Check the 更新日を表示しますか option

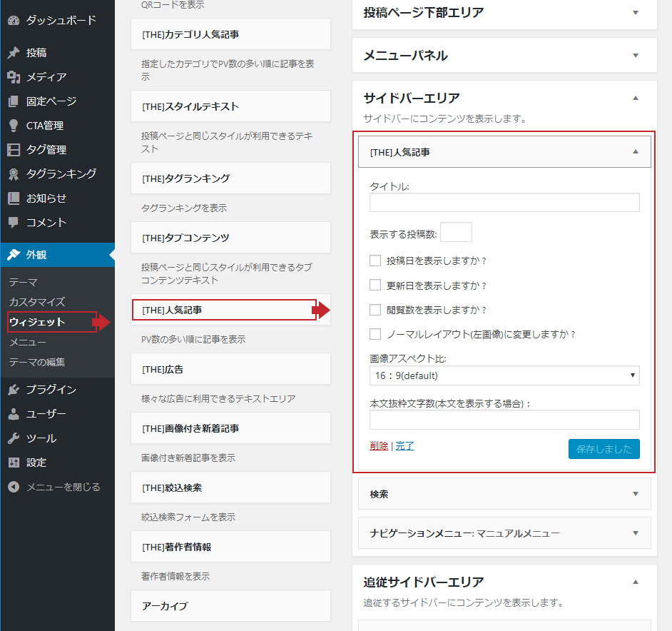click(375, 285)
